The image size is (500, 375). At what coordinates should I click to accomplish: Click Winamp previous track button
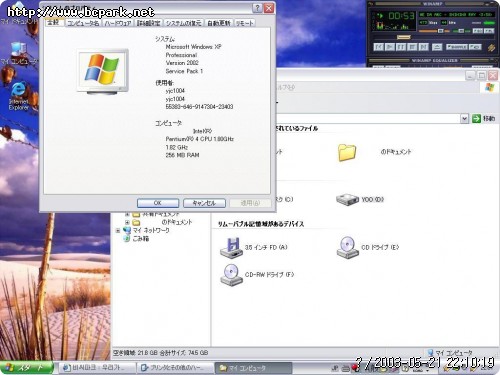pyautogui.click(x=379, y=47)
